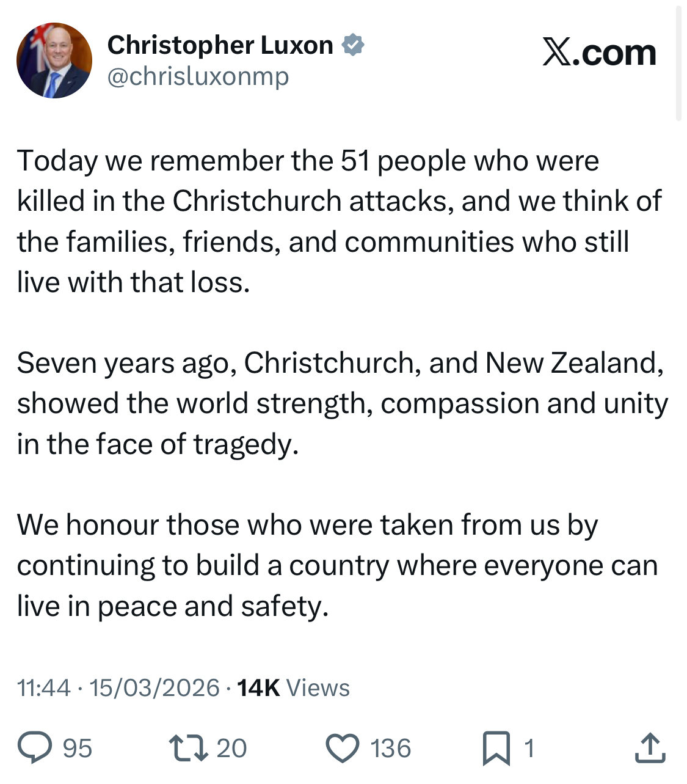Click the 15/03/2026 post date
687x784 pixels.
[x=154, y=688]
